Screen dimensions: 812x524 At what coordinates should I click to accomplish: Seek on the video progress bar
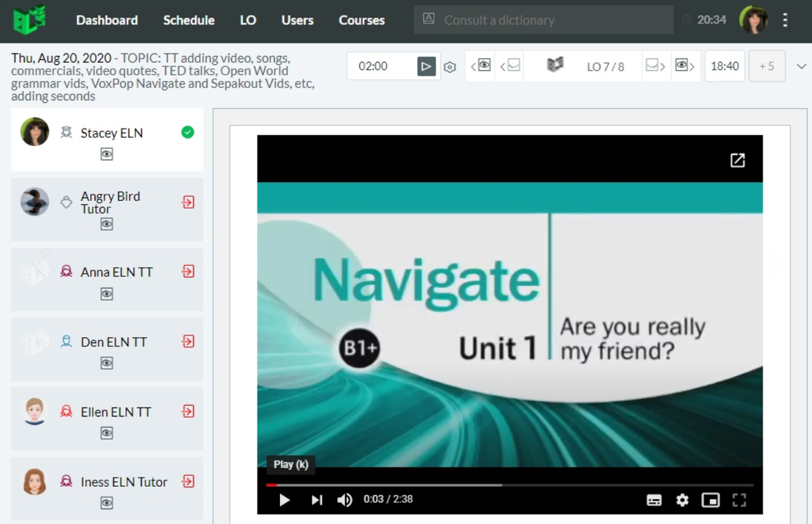(510, 485)
